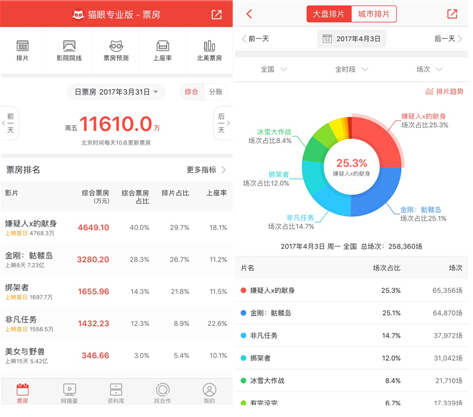This screenshot has width=473, height=417.
Task: Go to next day 后一天 on schedule screen
Action: pyautogui.click(x=448, y=39)
